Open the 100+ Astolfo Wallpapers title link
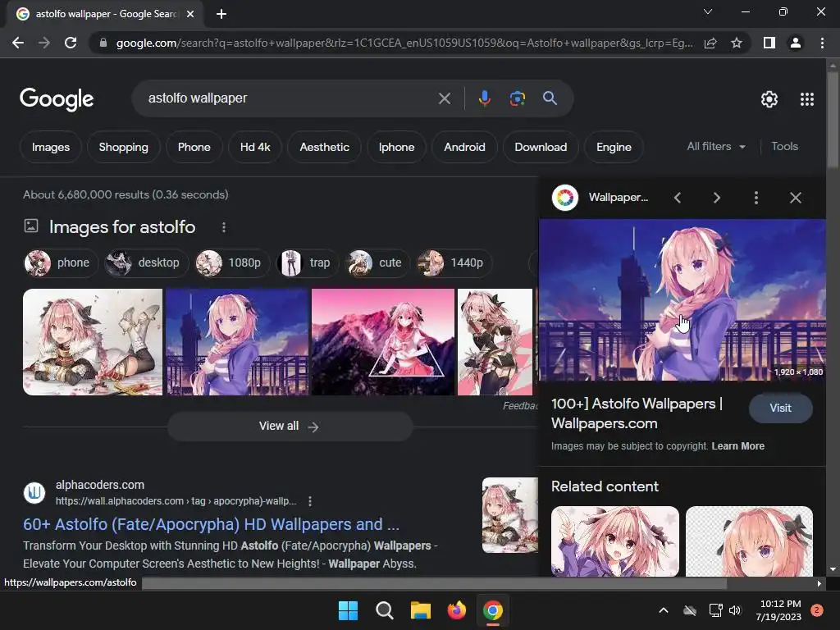The height and width of the screenshot is (630, 840). click(x=637, y=413)
